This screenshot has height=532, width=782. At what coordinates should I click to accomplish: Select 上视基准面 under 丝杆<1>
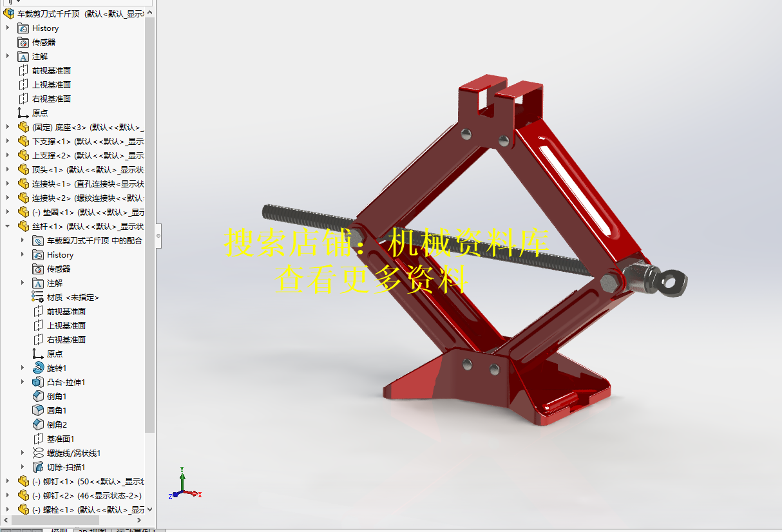click(66, 325)
